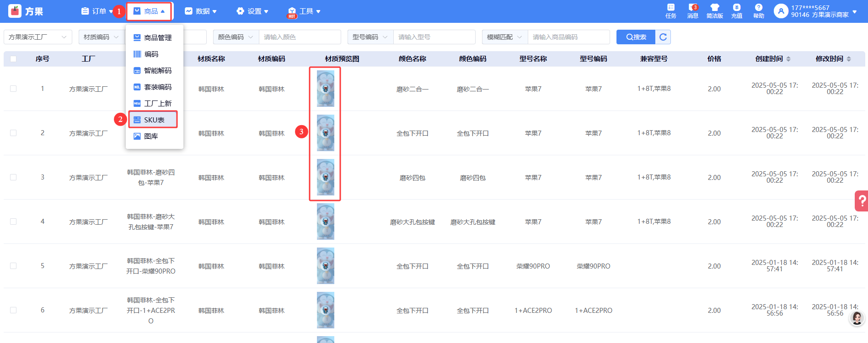
Task: Click the 请输入商品编码 input field
Action: point(569,37)
